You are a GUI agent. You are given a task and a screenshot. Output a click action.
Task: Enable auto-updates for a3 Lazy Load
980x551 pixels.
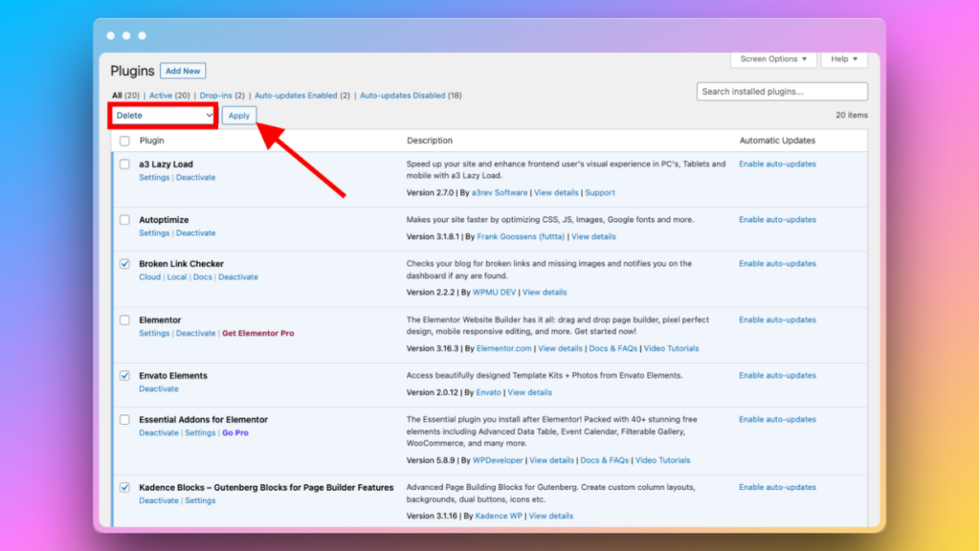tap(777, 164)
